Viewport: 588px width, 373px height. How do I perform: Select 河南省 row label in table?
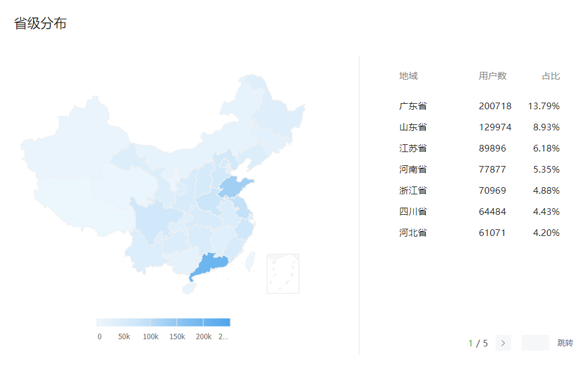413,169
